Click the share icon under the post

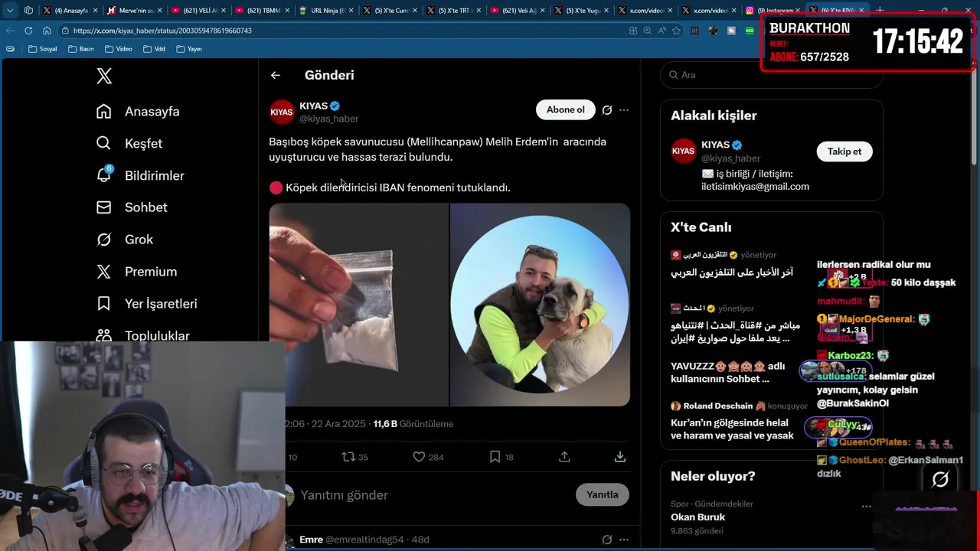(564, 457)
